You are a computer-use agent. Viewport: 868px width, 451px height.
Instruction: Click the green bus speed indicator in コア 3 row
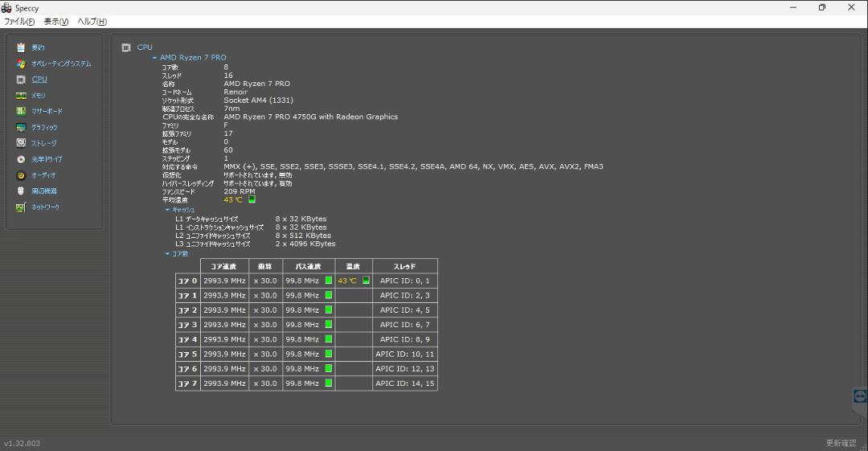click(x=328, y=325)
